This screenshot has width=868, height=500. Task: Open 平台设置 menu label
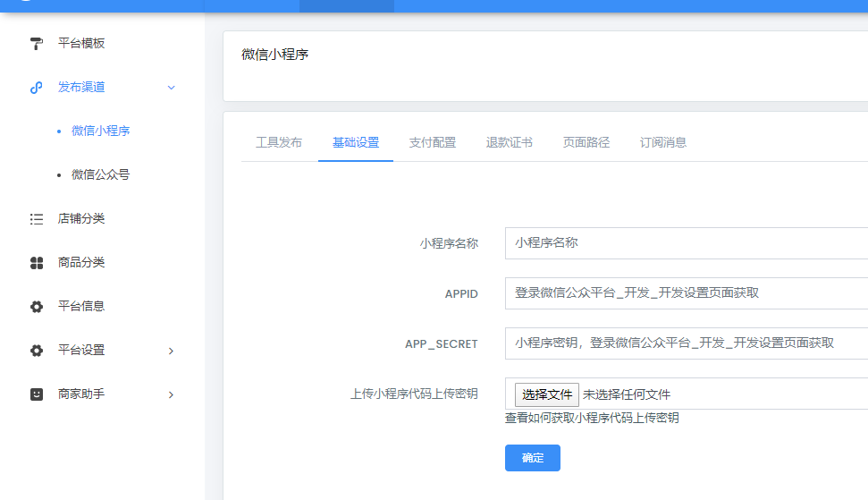pos(81,350)
